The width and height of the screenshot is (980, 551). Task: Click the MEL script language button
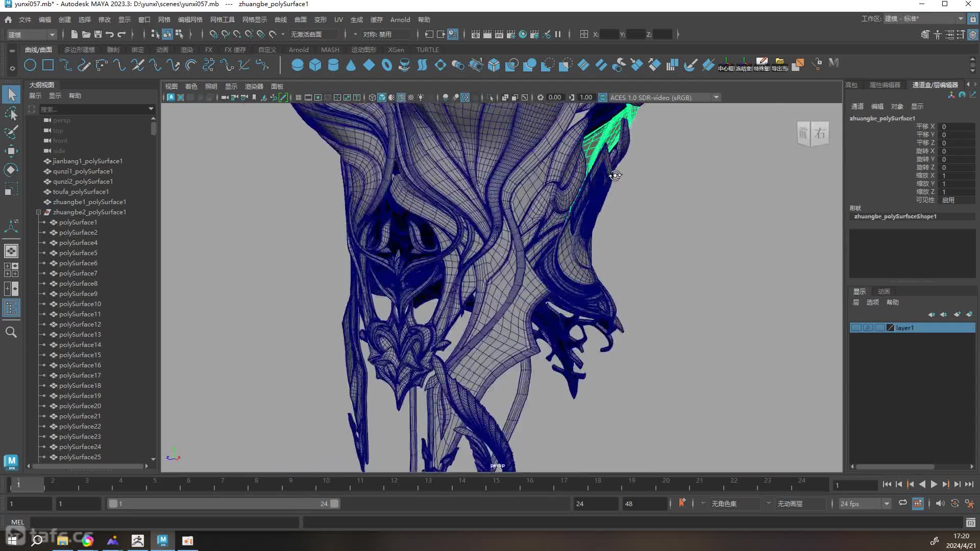click(x=17, y=522)
